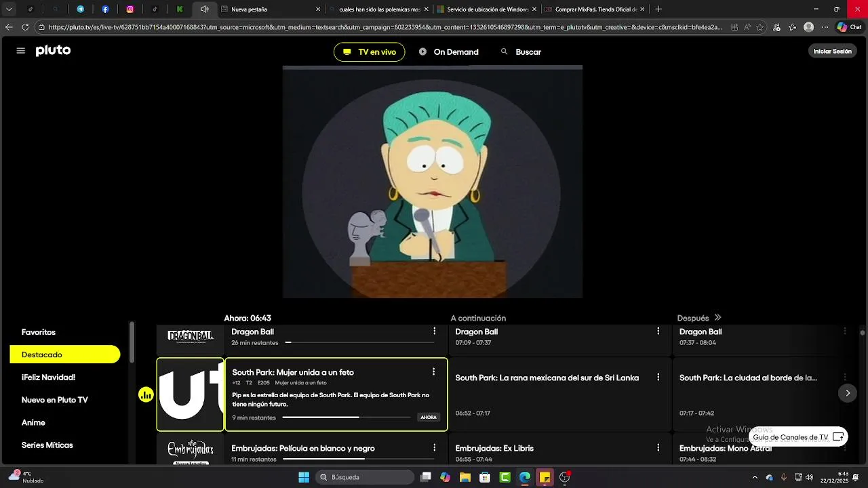This screenshot has width=868, height=488.
Task: Open a new browser tab
Action: (658, 9)
